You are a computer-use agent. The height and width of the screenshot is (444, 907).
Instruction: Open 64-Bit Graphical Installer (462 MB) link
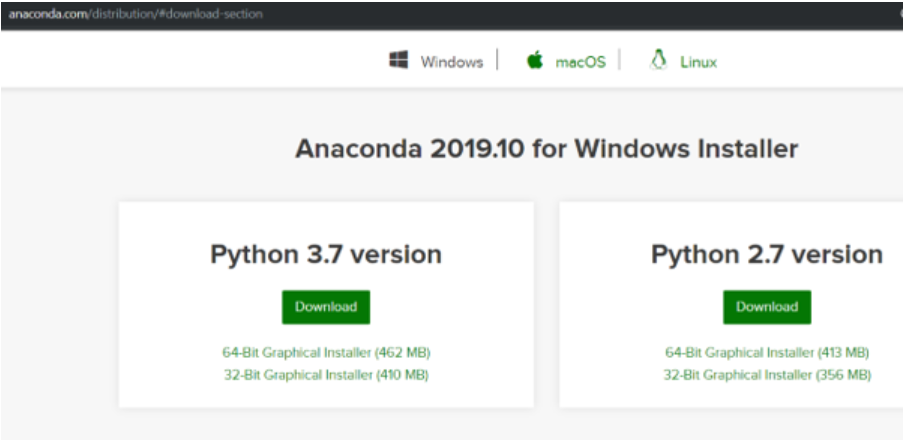coord(326,352)
